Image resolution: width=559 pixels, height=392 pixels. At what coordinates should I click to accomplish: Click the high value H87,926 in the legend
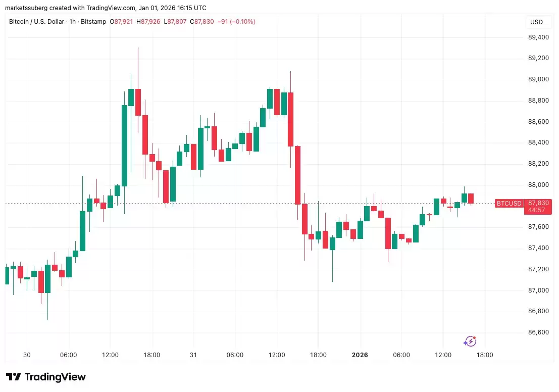[x=151, y=22]
